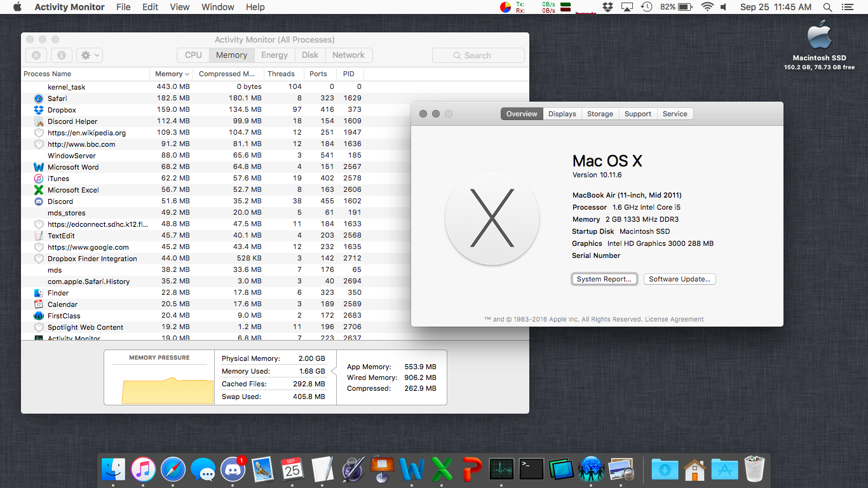Click the System Report button

604,279
